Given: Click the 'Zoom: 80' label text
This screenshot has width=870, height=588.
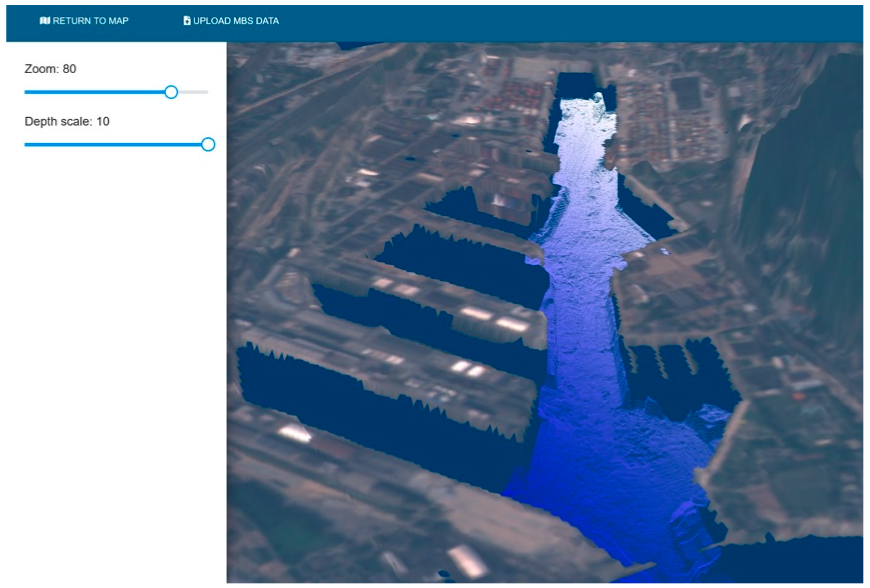Looking at the screenshot, I should pyautogui.click(x=50, y=69).
